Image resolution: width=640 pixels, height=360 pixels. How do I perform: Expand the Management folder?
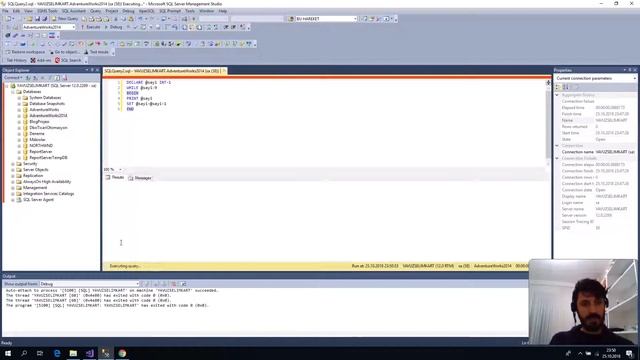coord(13,188)
